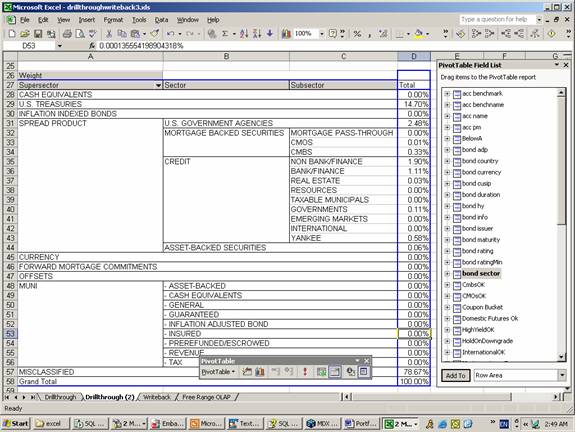Screen dimensions: 575x432
Task: Launch the Chart Wizard icon
Action: [286, 34]
